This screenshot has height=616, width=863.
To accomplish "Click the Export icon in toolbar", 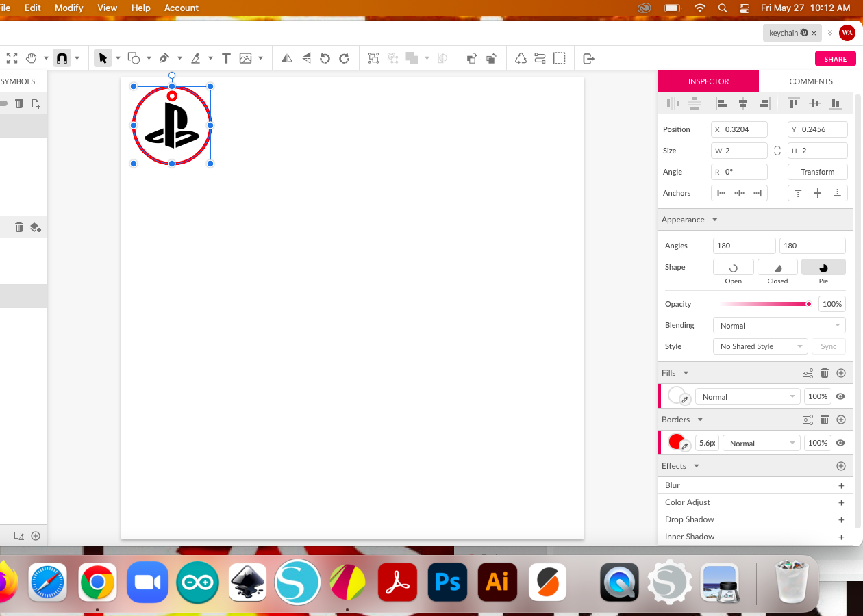I will pos(588,59).
